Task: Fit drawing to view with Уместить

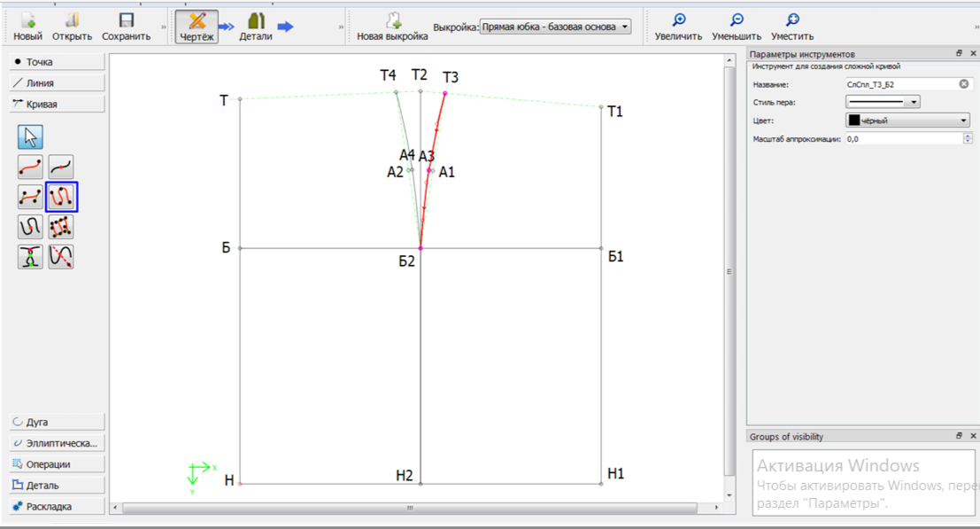Action: [x=791, y=27]
